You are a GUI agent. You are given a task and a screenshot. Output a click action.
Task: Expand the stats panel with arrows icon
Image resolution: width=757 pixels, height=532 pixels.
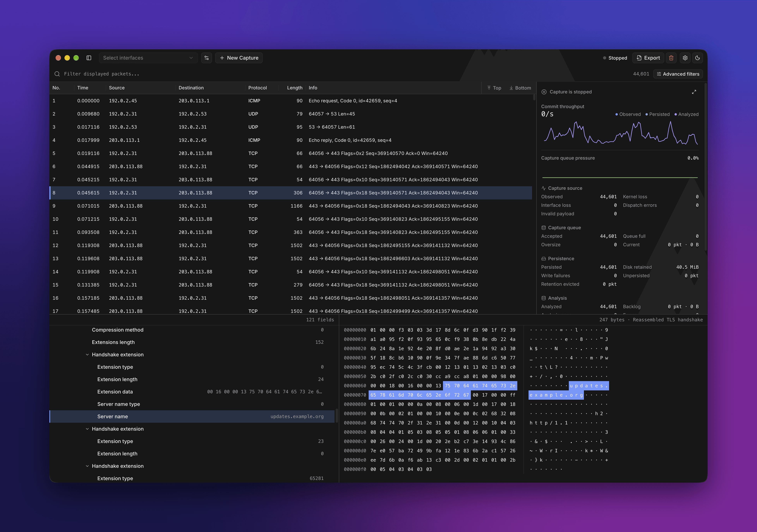pos(694,92)
